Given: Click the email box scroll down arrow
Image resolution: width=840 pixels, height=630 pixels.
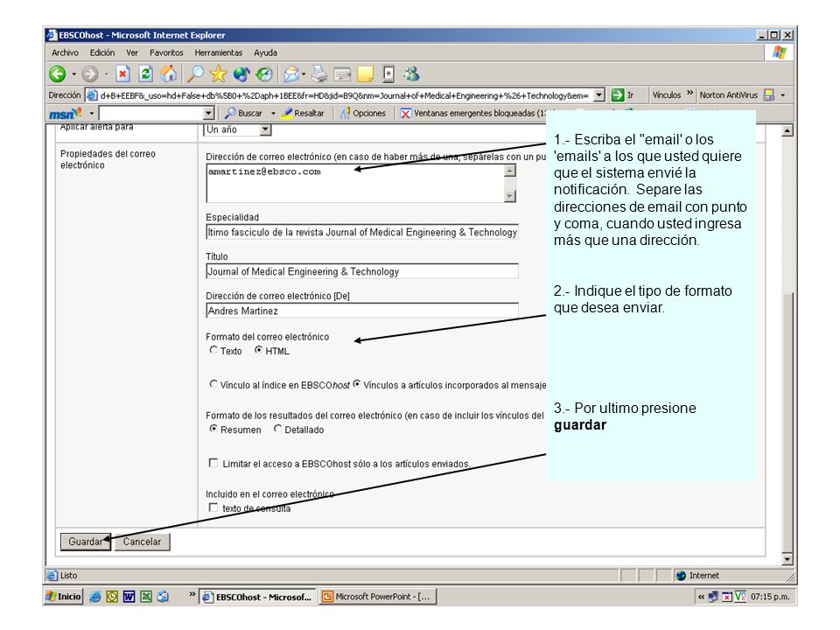Looking at the screenshot, I should coord(510,196).
